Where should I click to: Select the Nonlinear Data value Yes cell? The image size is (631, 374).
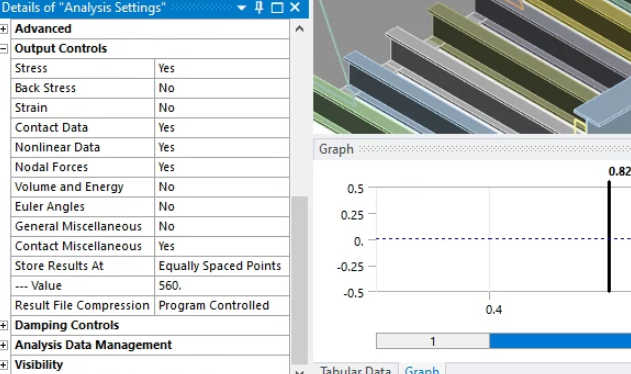point(222,147)
